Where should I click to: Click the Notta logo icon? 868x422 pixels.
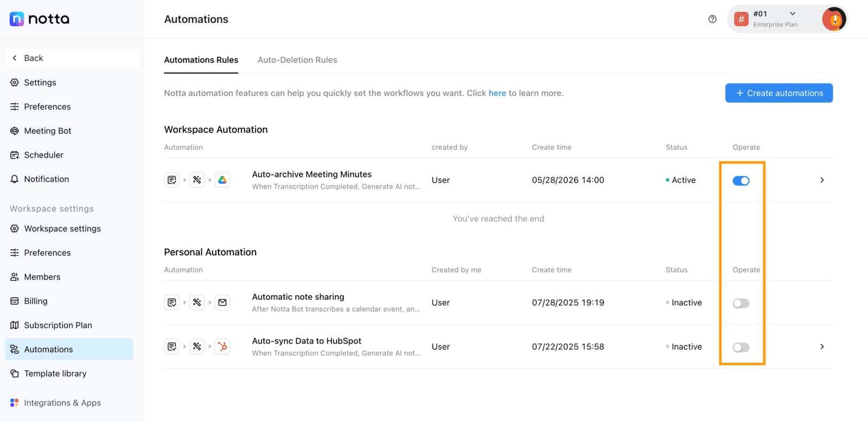coord(17,19)
